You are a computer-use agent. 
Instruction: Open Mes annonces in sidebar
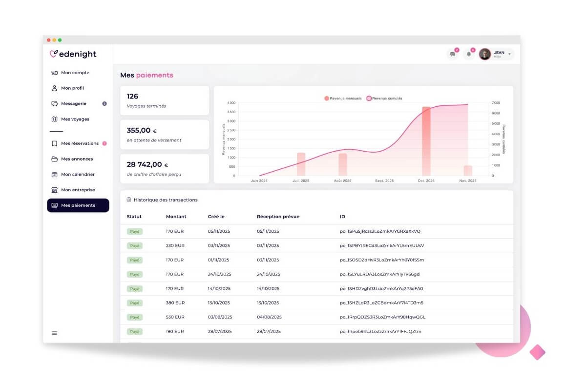(x=77, y=159)
